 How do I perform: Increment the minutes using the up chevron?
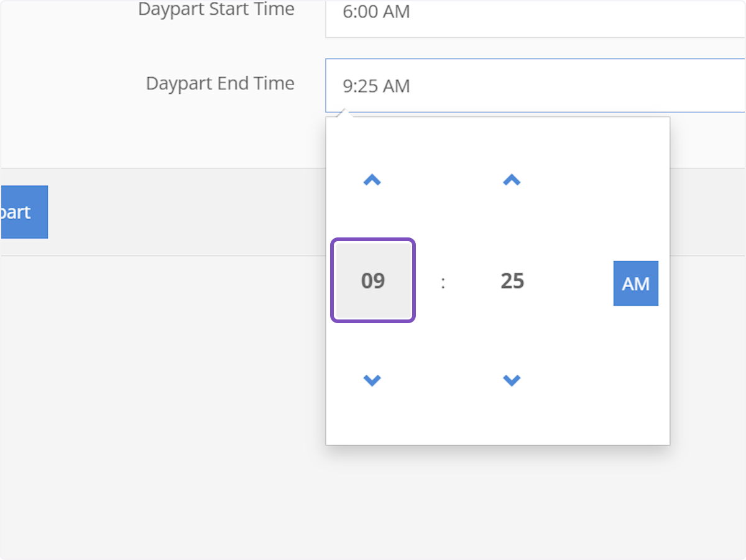pyautogui.click(x=511, y=180)
